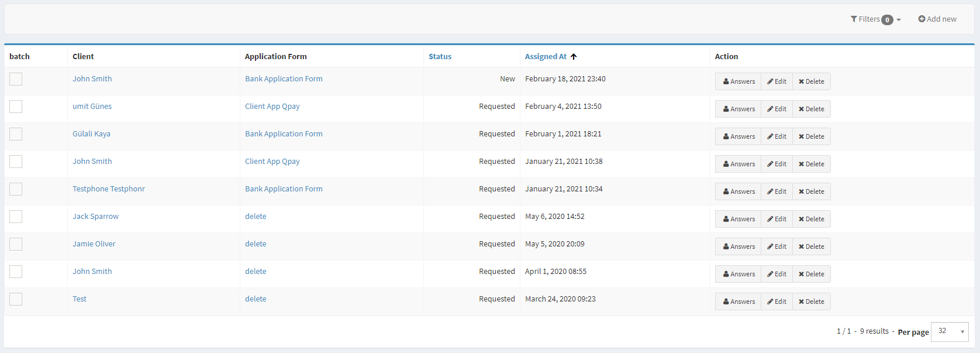Delete the Testphone Testphonr row
Image resolution: width=980 pixels, height=353 pixels.
(811, 191)
